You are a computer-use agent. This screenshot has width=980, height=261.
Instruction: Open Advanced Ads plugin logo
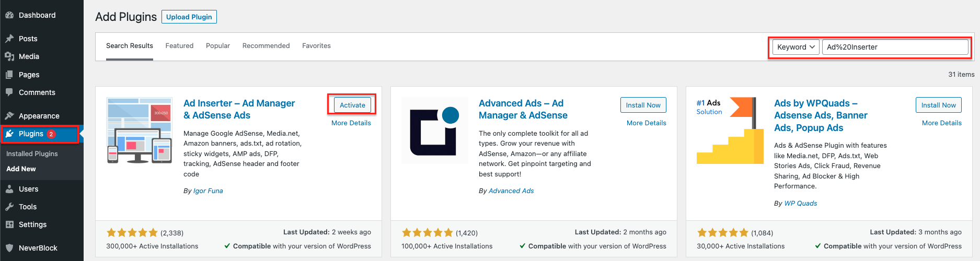(x=435, y=130)
